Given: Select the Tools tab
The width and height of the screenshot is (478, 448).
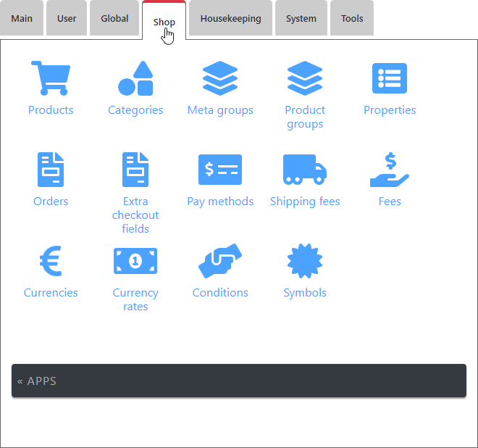Looking at the screenshot, I should [x=352, y=19].
